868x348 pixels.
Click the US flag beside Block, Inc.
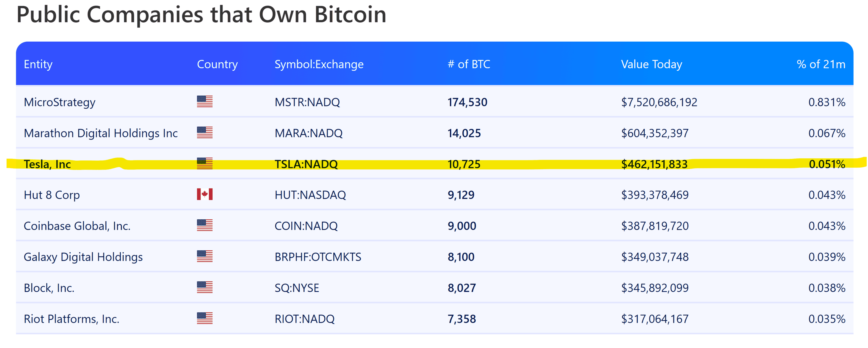pos(205,287)
